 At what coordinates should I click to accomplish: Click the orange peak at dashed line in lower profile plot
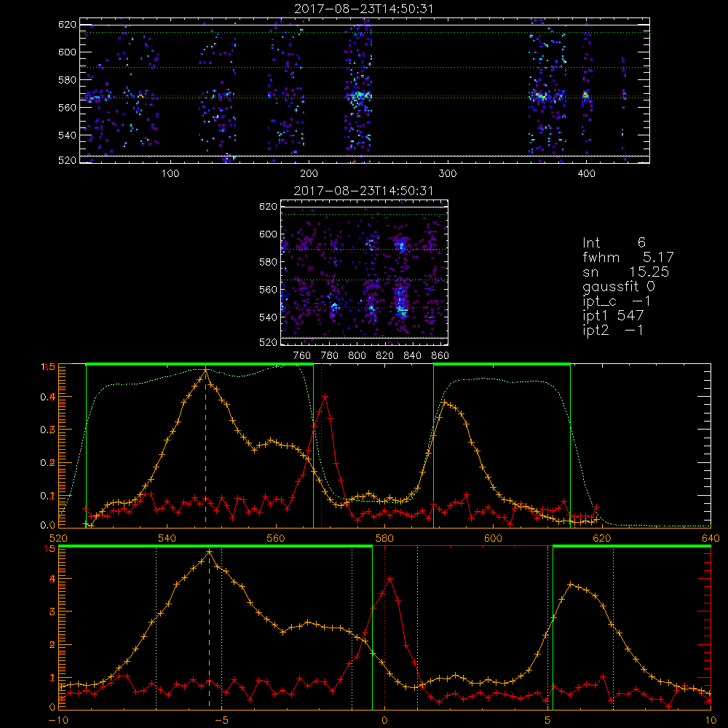[210, 552]
